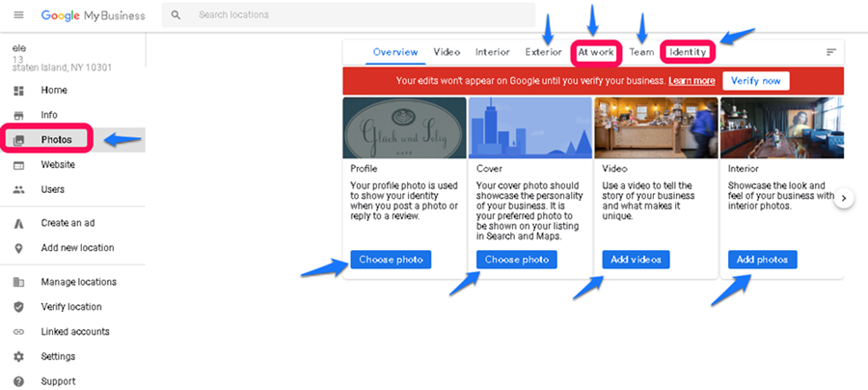Click the Settings gear icon
This screenshot has width=868, height=390.
tap(19, 357)
